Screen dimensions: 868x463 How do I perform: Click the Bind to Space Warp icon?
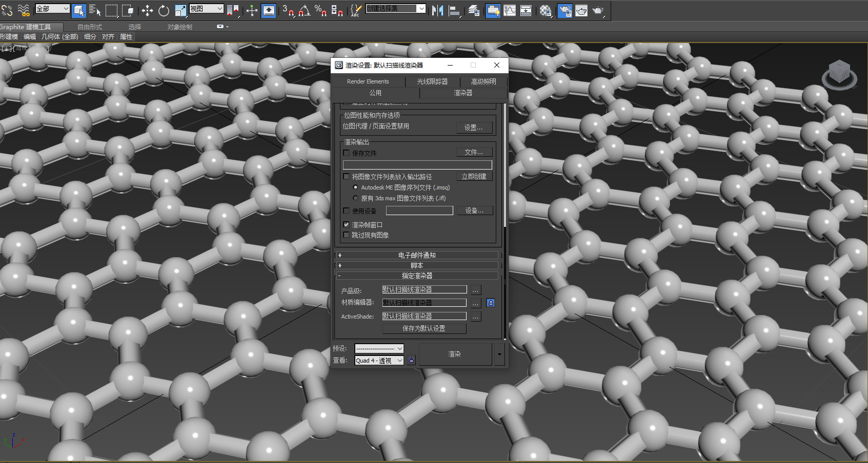[x=24, y=10]
